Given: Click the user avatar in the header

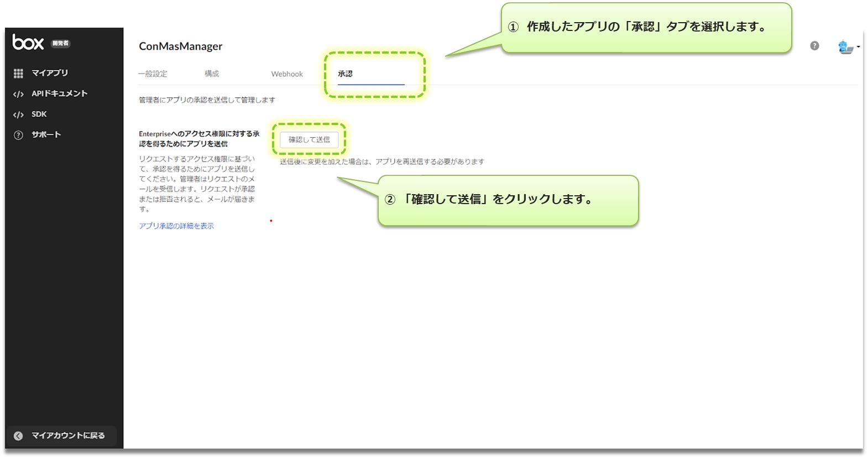Looking at the screenshot, I should click(845, 47).
